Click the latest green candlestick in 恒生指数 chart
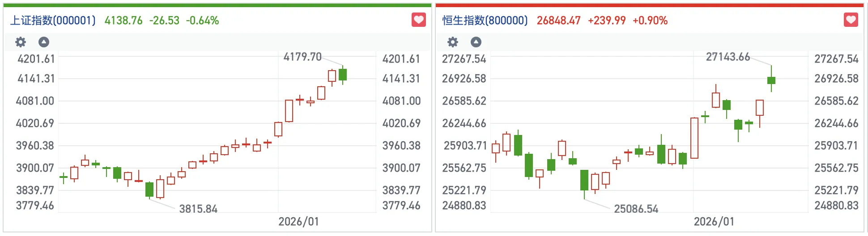 [771, 80]
